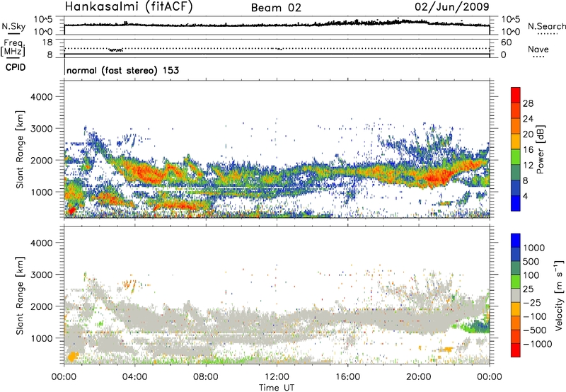The image size is (566, 392).
Task: Pick the Velocity colorbar segment between 100 and 500
Action: [516, 268]
